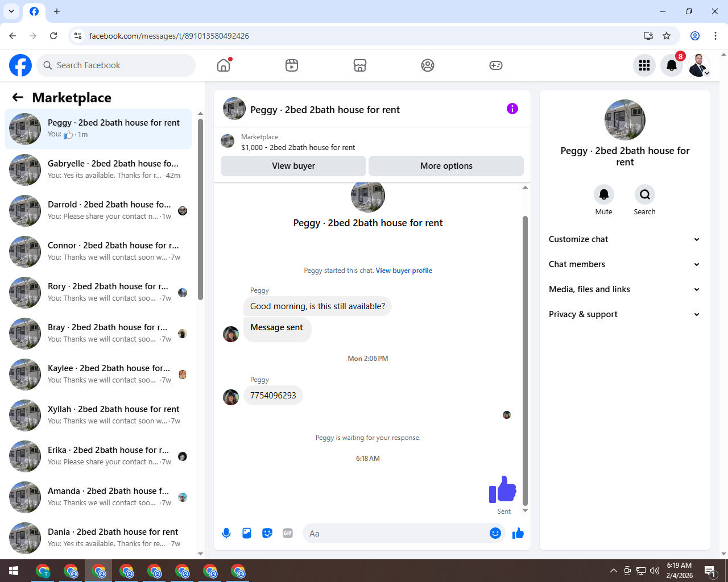Choose a sticker icon
Image resolution: width=728 pixels, height=582 pixels.
tap(267, 533)
